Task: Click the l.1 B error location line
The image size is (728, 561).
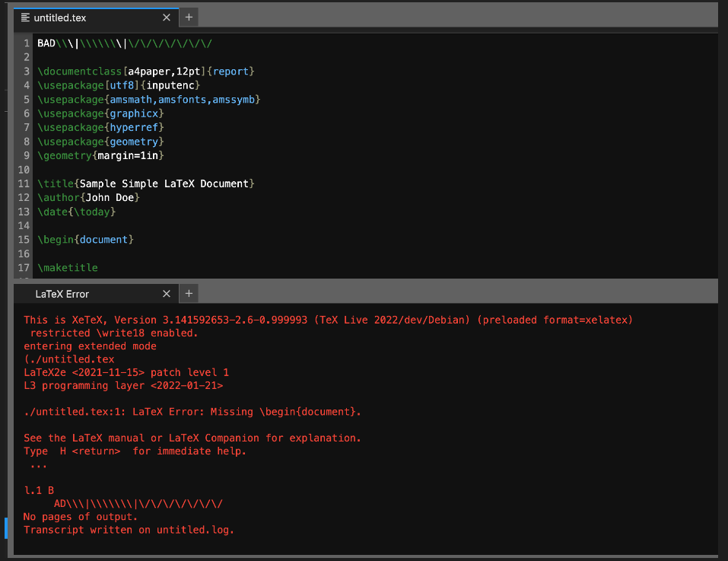Action: 39,490
